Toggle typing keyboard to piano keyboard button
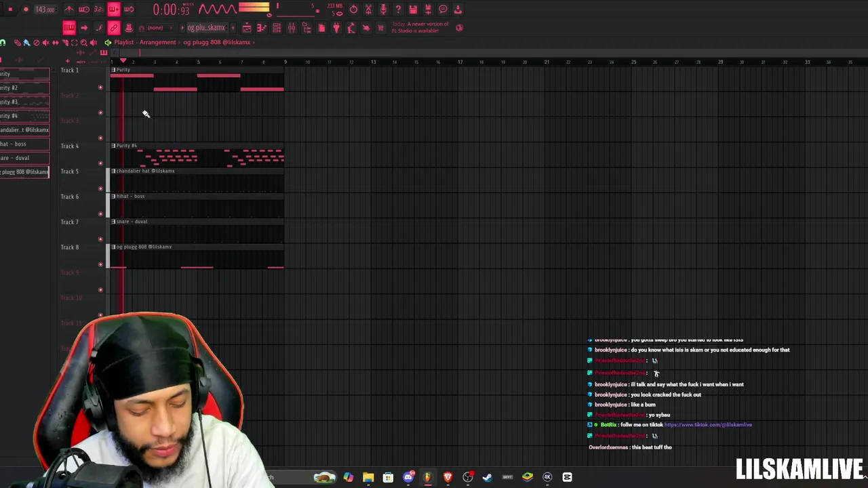 (69, 28)
